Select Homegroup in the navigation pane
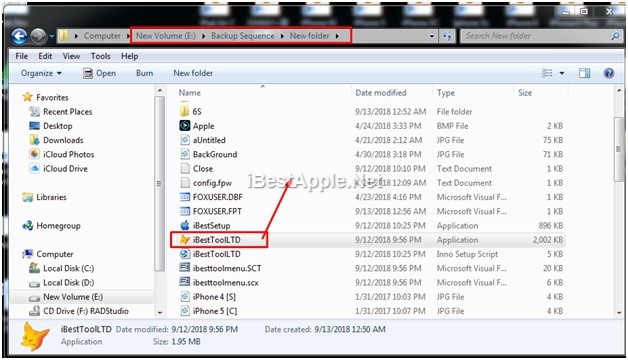The height and width of the screenshot is (360, 628). [x=58, y=226]
